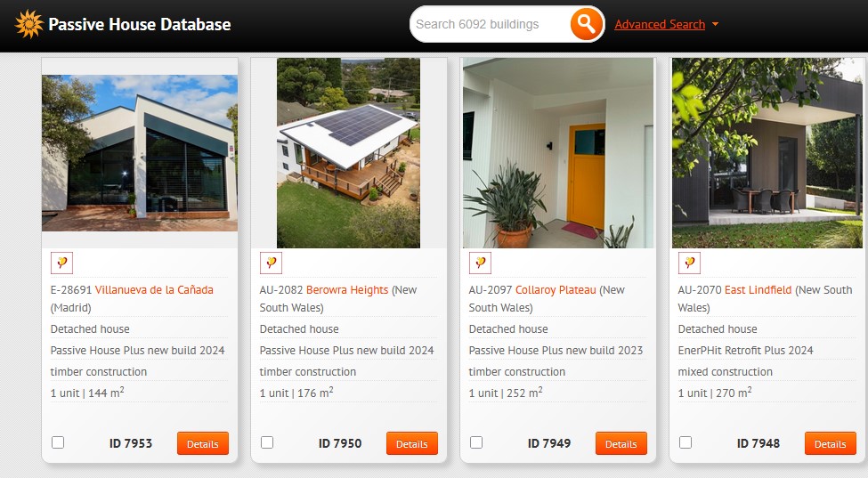Open Details for ID 7953
Viewport: 868px width, 478px height.
(203, 443)
